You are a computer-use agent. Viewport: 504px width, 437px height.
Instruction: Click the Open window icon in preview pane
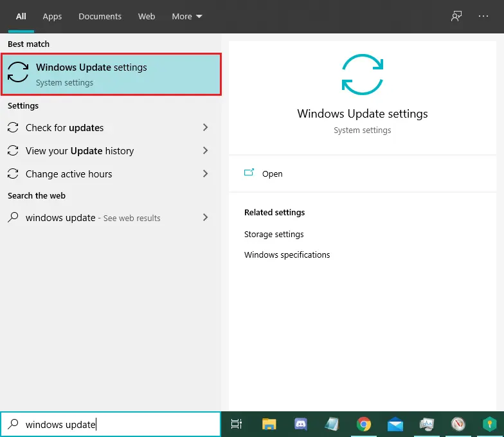249,172
